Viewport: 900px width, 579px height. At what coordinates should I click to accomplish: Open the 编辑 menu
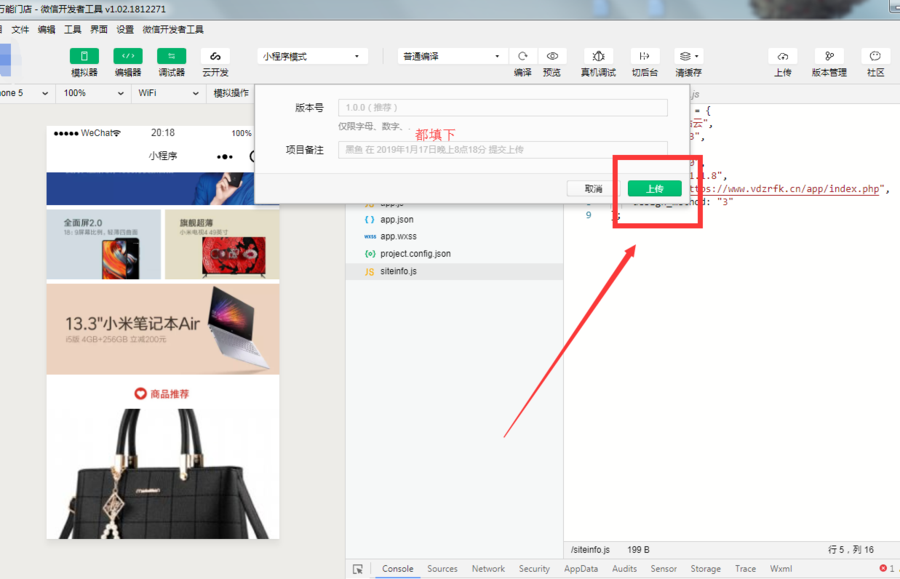click(x=46, y=30)
